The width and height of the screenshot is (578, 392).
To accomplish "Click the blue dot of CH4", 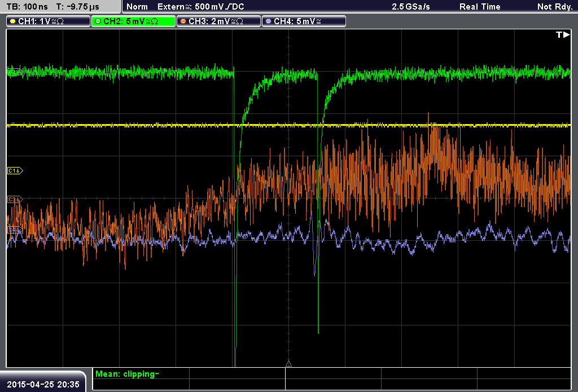I will [x=268, y=21].
